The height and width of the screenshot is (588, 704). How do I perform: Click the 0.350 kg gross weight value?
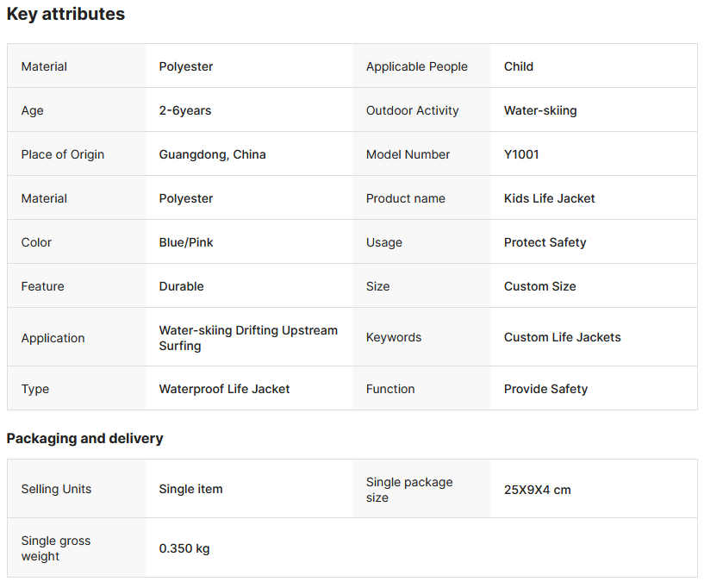[184, 548]
